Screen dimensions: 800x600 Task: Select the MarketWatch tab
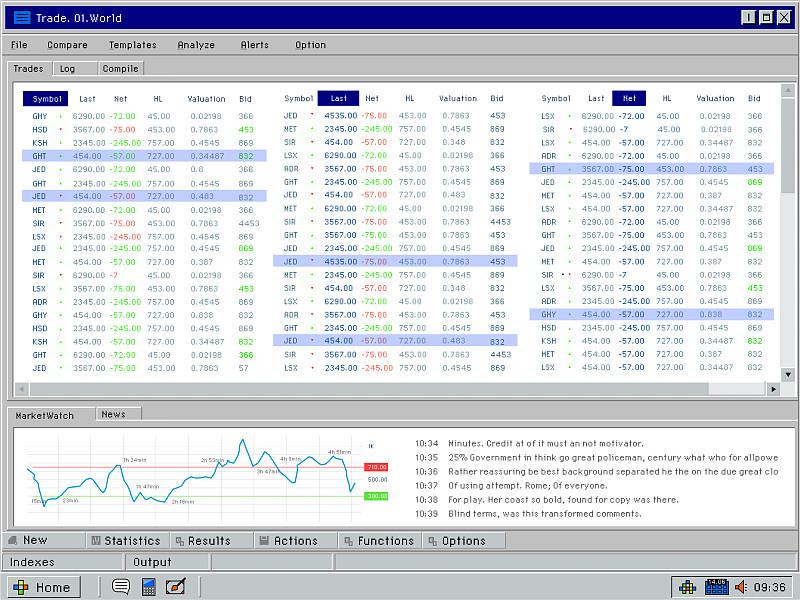point(51,415)
